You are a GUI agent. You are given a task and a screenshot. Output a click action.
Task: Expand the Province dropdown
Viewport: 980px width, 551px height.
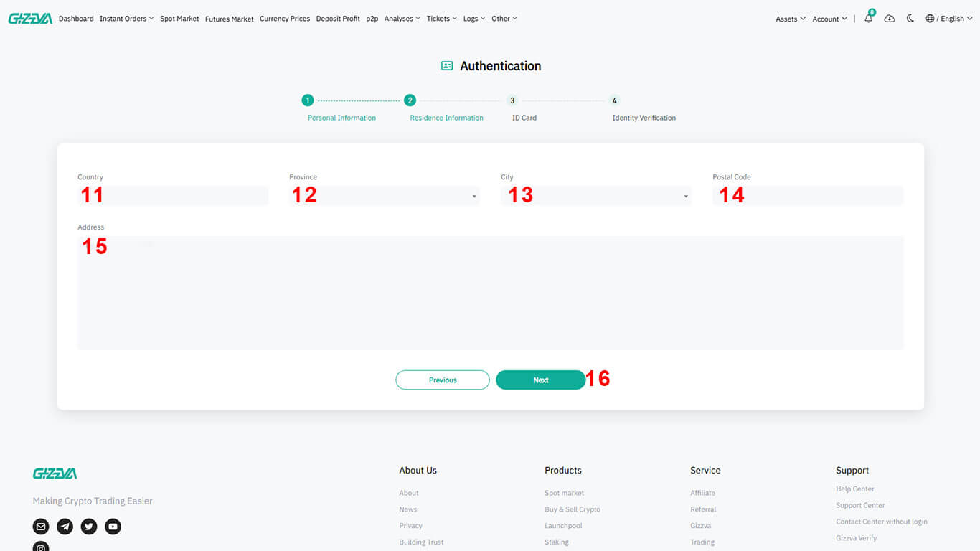click(x=384, y=196)
